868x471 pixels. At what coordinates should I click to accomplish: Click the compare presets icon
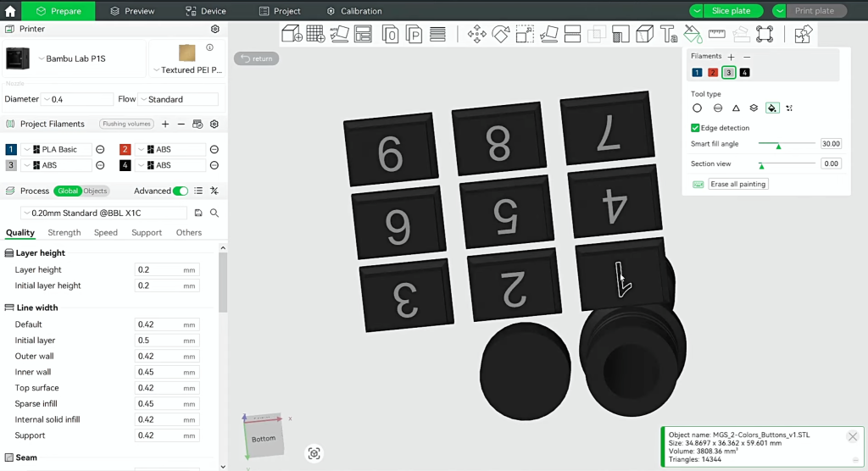point(214,191)
